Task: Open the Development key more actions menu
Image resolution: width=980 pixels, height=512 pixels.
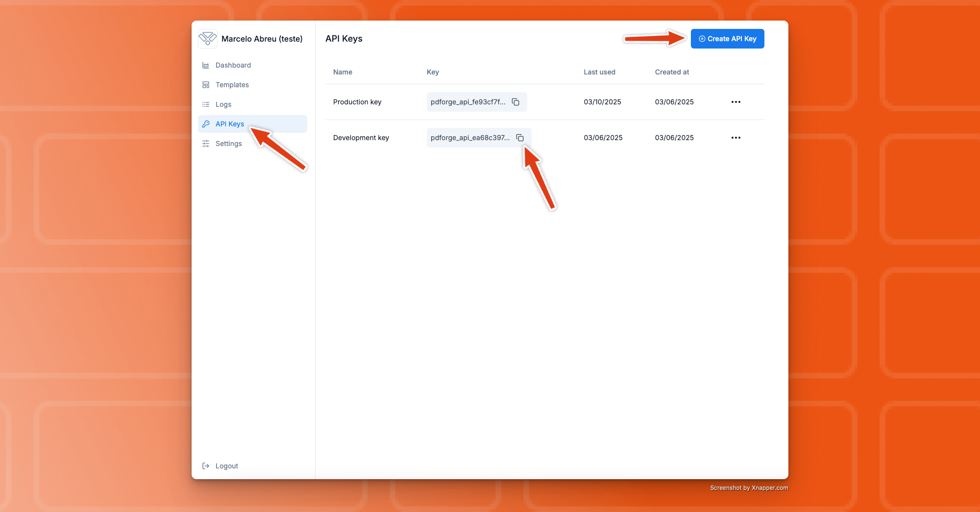Action: [735, 138]
